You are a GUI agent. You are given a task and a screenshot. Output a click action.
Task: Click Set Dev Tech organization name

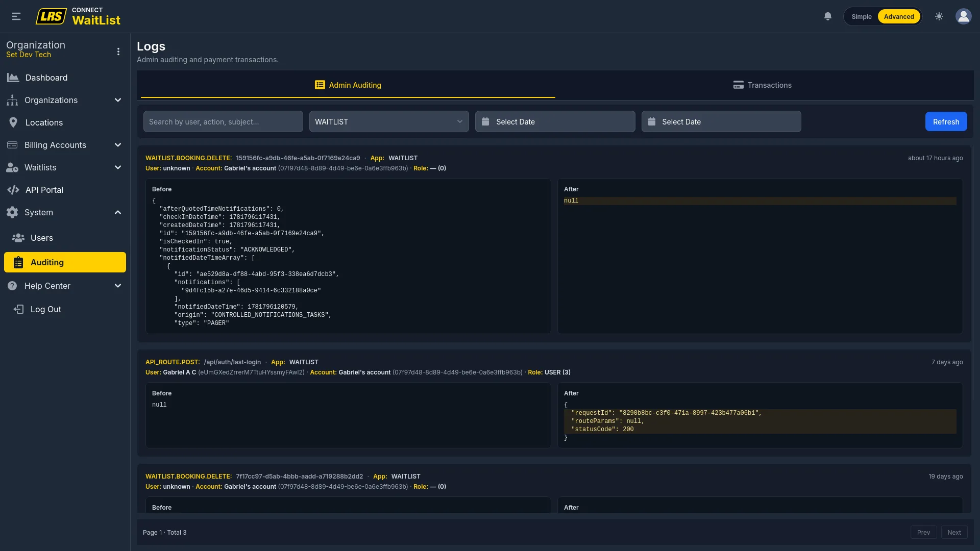29,55
